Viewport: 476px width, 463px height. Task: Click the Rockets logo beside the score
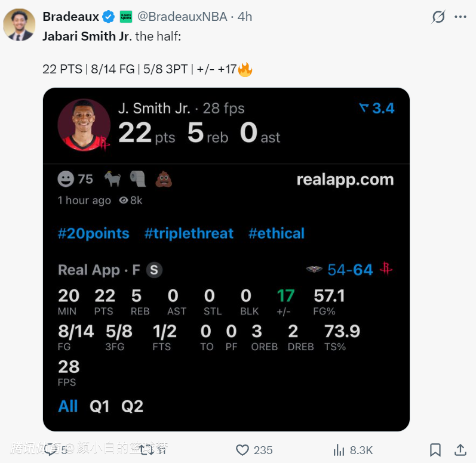[386, 270]
